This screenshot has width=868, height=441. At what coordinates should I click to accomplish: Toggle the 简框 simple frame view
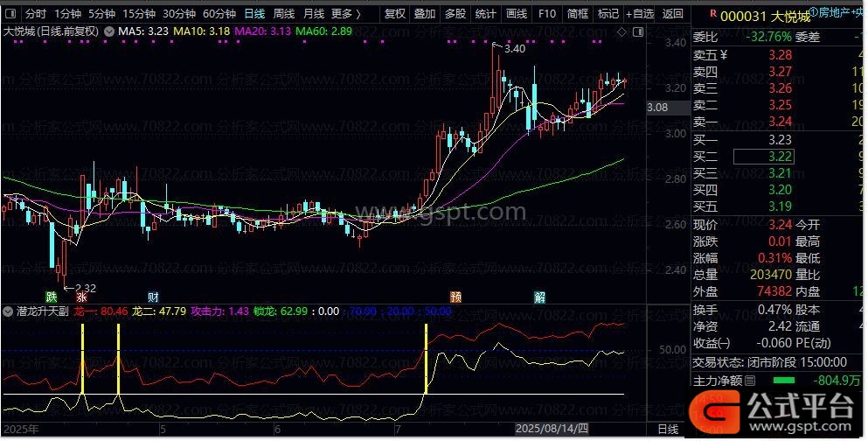point(577,13)
